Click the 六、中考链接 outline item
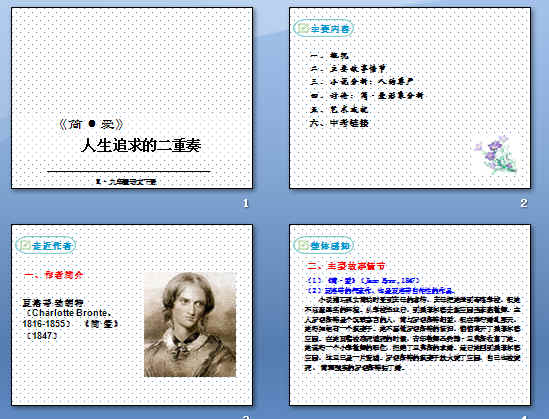Viewport: 549px width, 419px height. click(x=339, y=123)
